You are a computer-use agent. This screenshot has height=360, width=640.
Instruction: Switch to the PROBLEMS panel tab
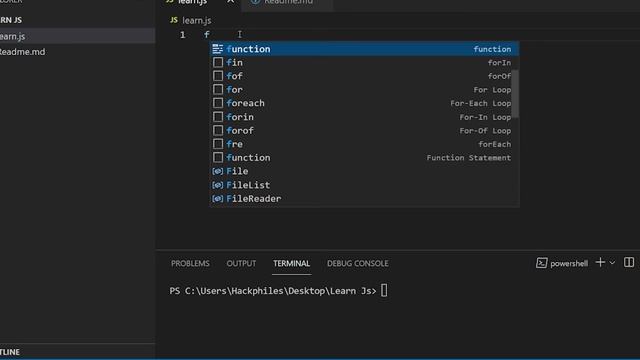[190, 264]
